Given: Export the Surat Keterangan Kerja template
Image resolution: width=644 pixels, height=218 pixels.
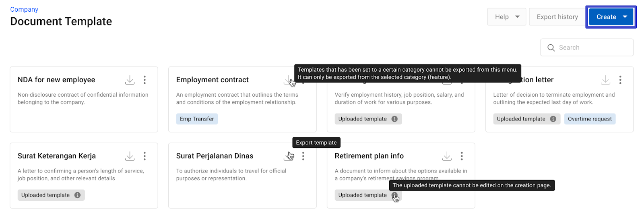Looking at the screenshot, I should click(x=130, y=156).
